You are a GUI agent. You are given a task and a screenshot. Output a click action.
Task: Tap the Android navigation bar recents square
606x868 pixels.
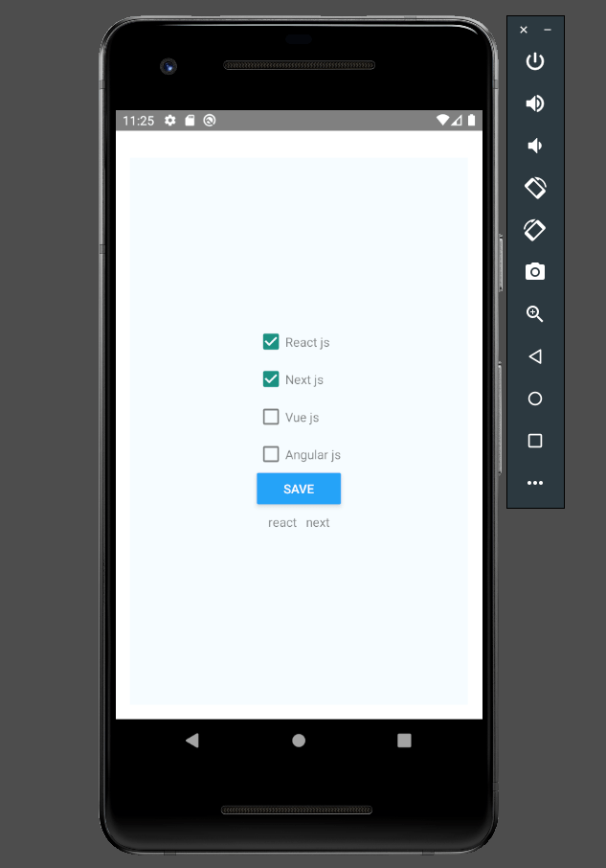[x=404, y=741]
